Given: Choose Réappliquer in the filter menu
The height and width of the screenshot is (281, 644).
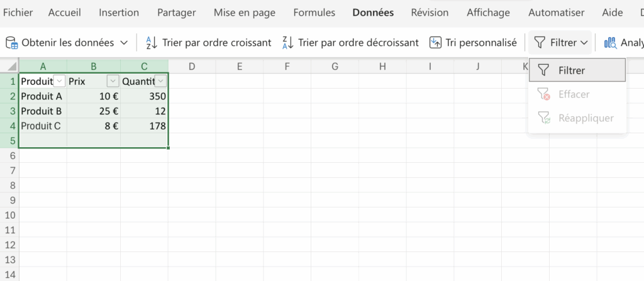Looking at the screenshot, I should pyautogui.click(x=585, y=118).
